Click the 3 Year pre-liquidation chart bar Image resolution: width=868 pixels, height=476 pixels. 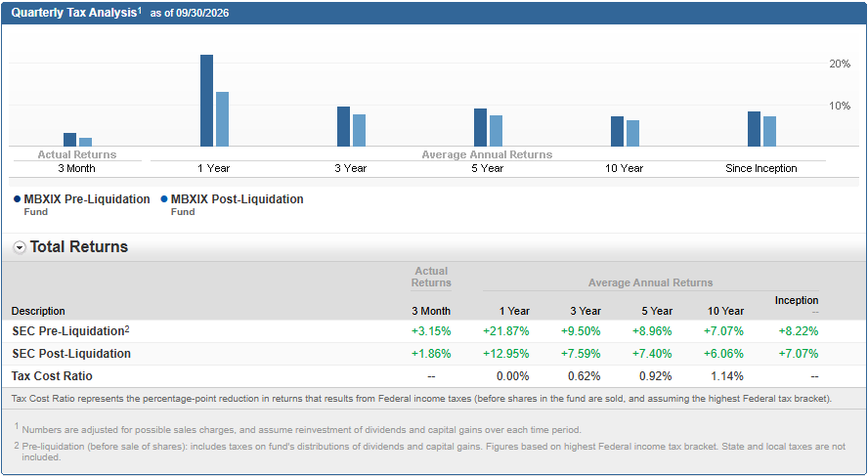[x=344, y=127]
